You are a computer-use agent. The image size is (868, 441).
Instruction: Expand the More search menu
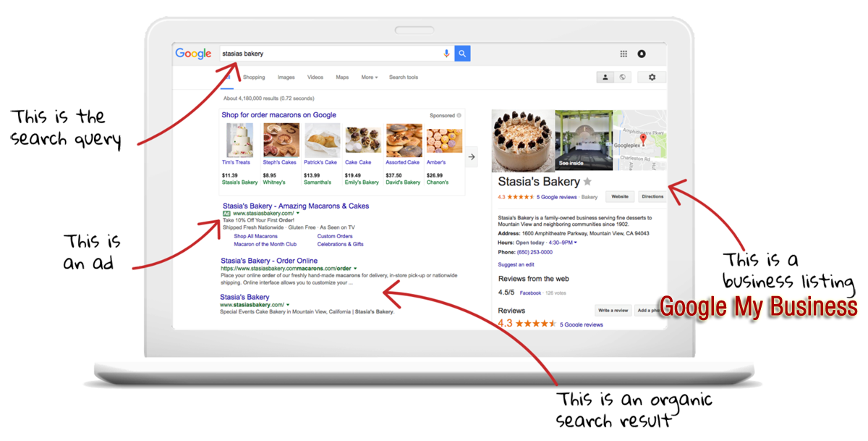point(370,77)
